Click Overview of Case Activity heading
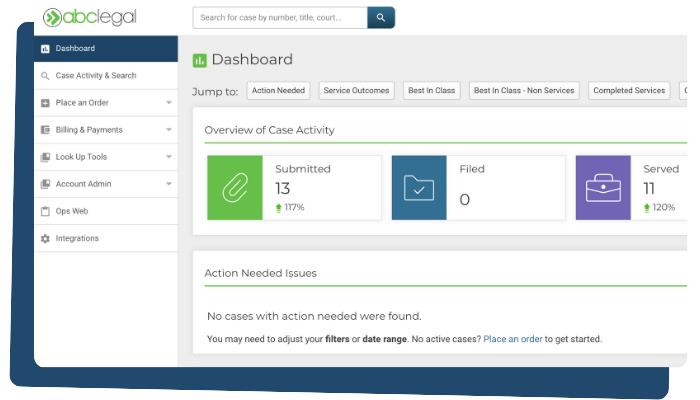Viewport: 700px width, 400px height. [x=269, y=130]
